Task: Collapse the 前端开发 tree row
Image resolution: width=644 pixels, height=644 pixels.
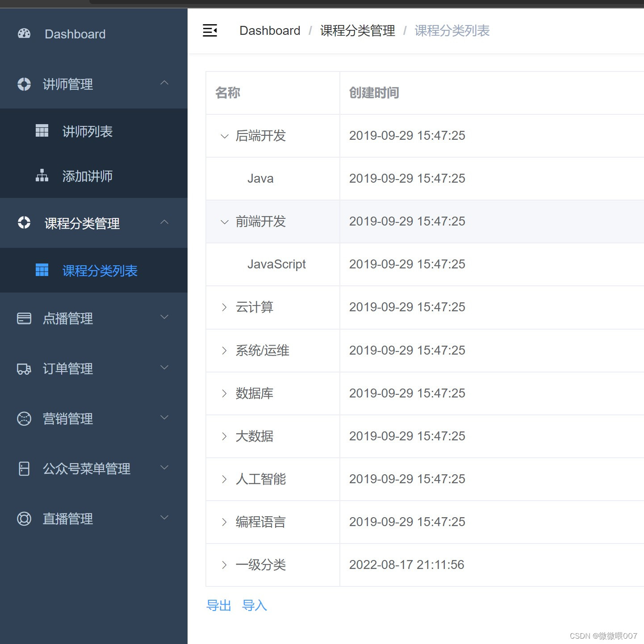Action: tap(225, 222)
